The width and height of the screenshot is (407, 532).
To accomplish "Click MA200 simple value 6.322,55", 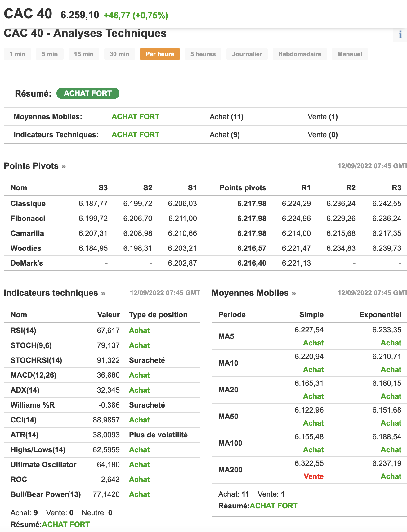I will [x=309, y=463].
